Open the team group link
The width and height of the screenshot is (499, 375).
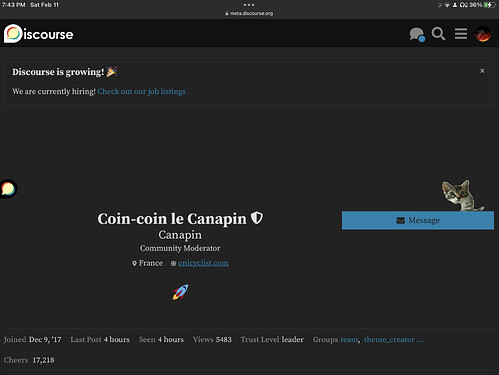point(349,340)
